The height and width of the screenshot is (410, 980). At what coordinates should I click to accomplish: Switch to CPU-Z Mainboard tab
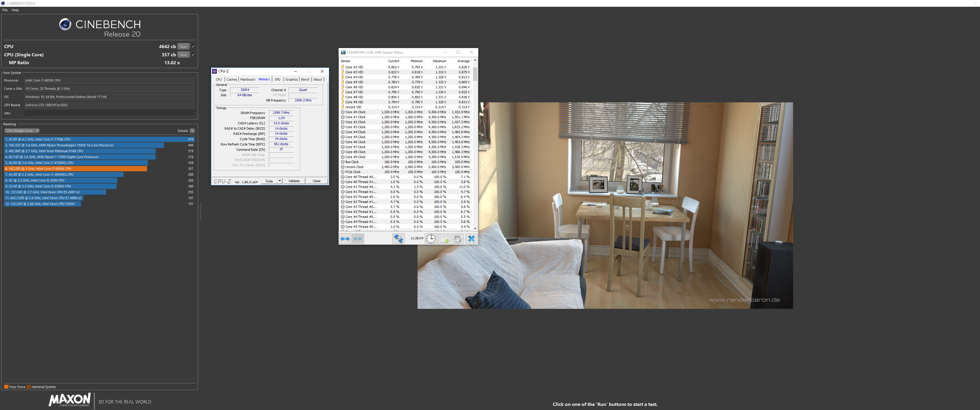[247, 79]
